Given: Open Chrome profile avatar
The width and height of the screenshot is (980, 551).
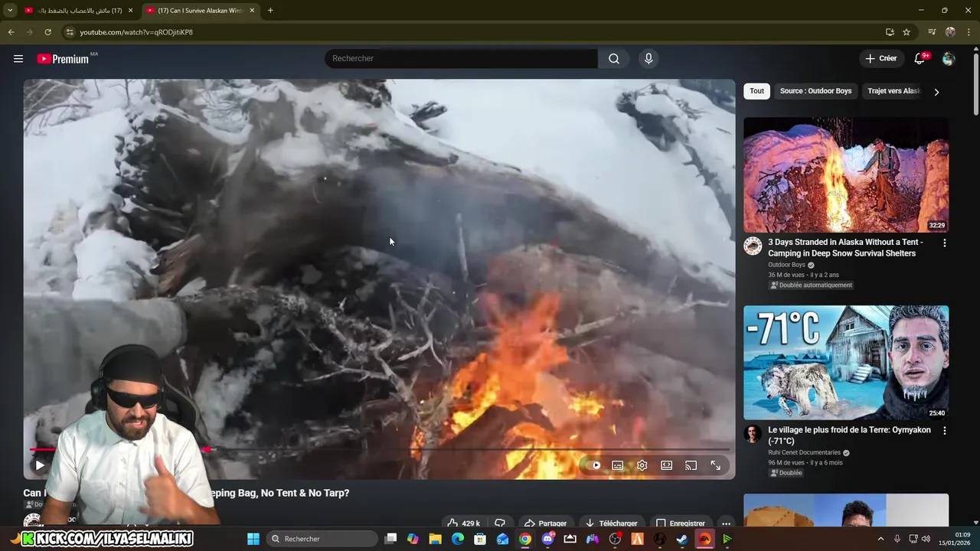Looking at the screenshot, I should click(x=950, y=32).
